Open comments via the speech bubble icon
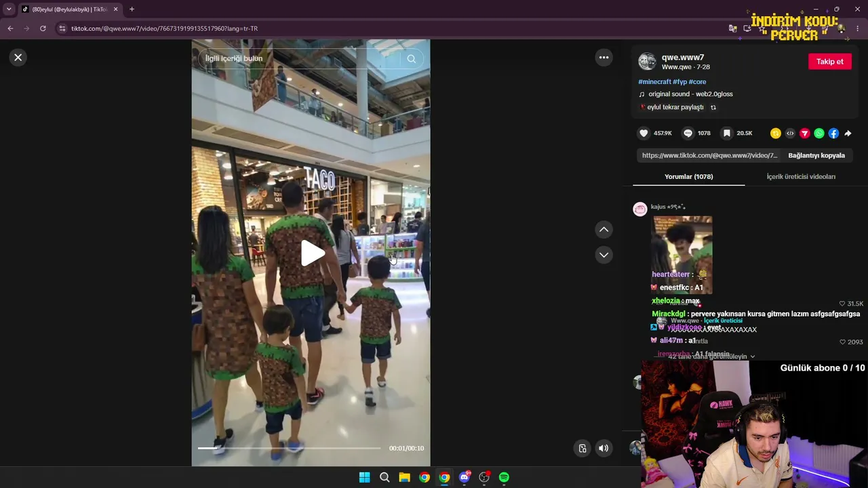 point(688,134)
